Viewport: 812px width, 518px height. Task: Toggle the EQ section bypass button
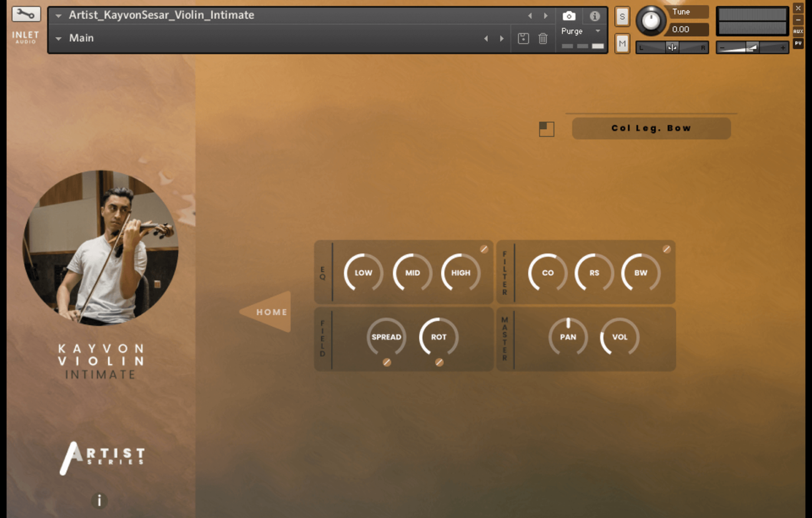[x=484, y=249]
